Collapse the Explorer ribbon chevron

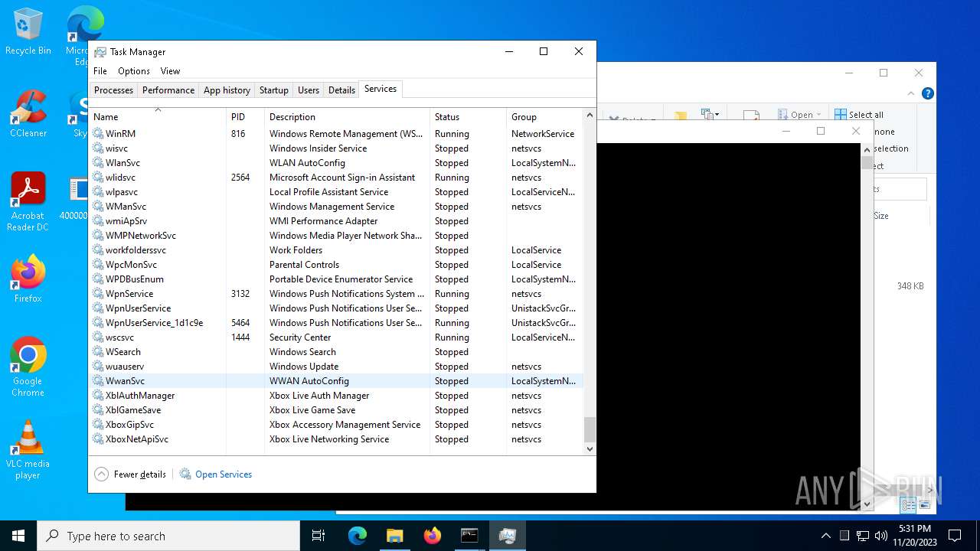tap(911, 93)
